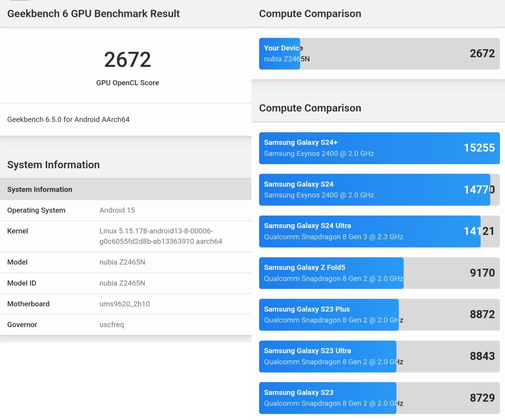Click the 8729 score in the bottom comparison row
This screenshot has height=420, width=505.
pos(482,398)
